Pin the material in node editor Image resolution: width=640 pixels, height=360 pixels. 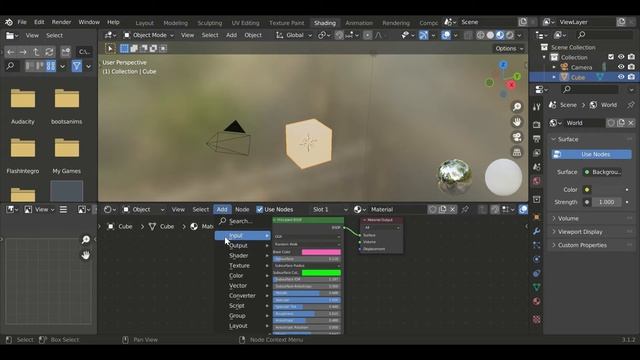click(x=465, y=209)
